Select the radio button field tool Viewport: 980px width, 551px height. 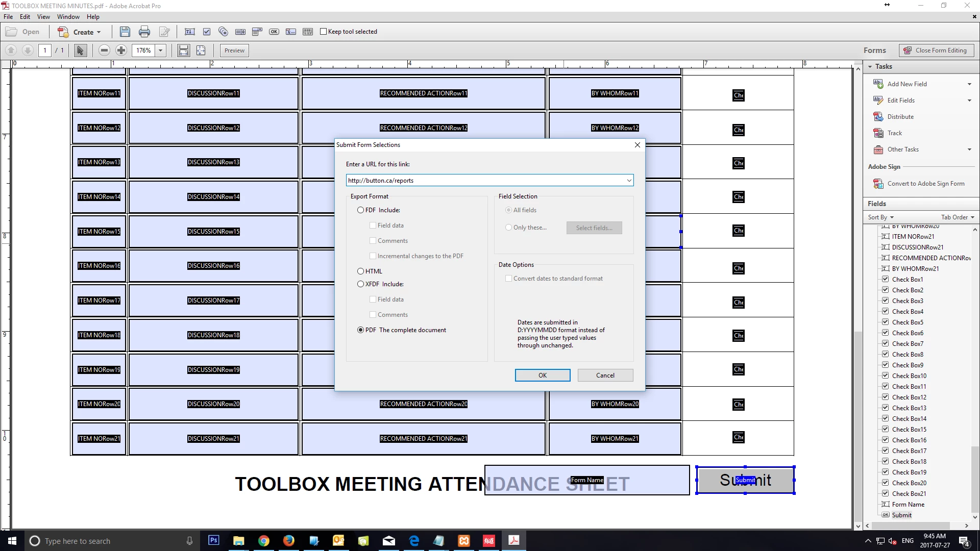(x=223, y=32)
